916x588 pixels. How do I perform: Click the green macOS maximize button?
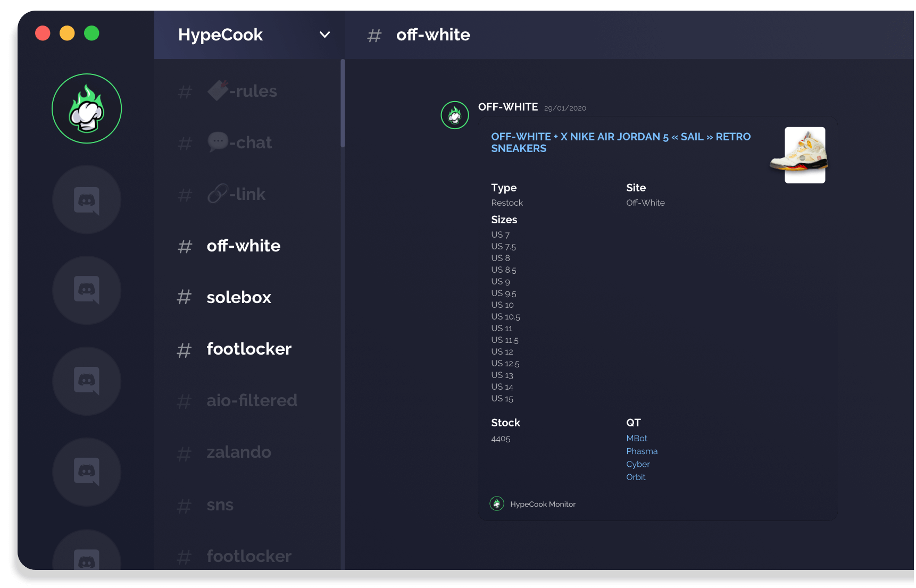coord(91,33)
